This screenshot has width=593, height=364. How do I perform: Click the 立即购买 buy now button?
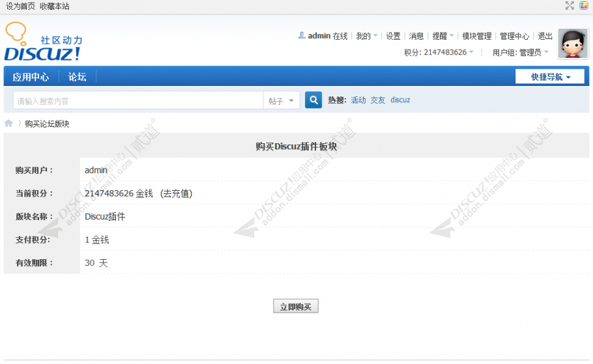pos(296,306)
